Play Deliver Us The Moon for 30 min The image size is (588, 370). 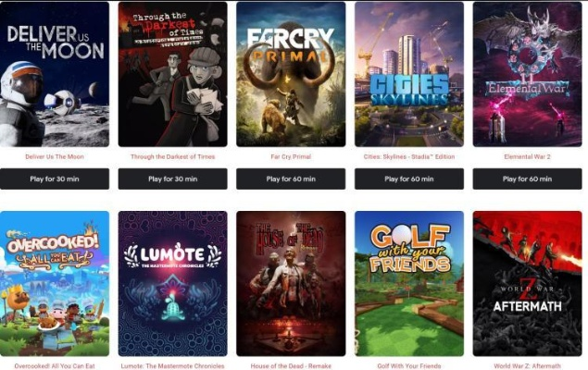[55, 179]
